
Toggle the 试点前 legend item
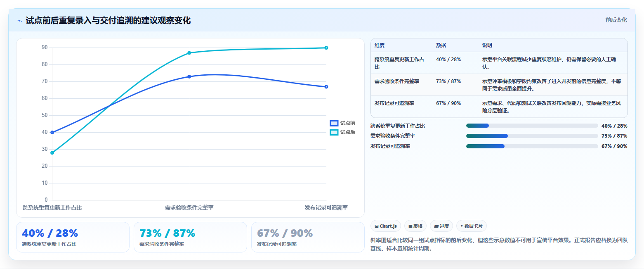(x=342, y=123)
